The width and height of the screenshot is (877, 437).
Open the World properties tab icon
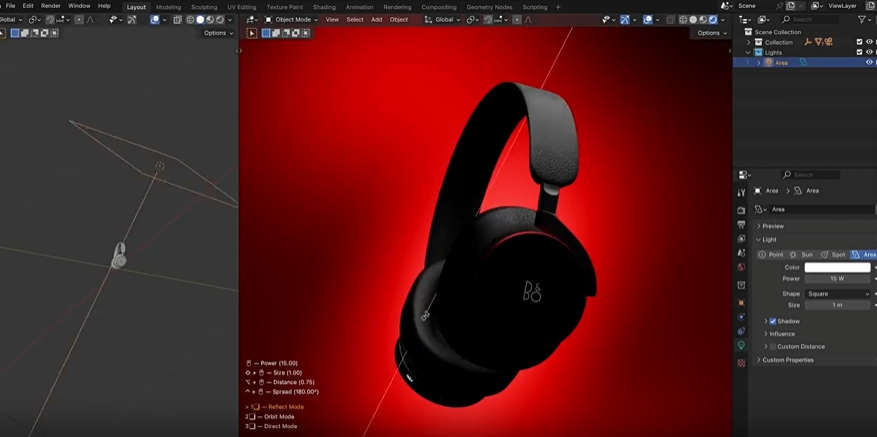[741, 267]
